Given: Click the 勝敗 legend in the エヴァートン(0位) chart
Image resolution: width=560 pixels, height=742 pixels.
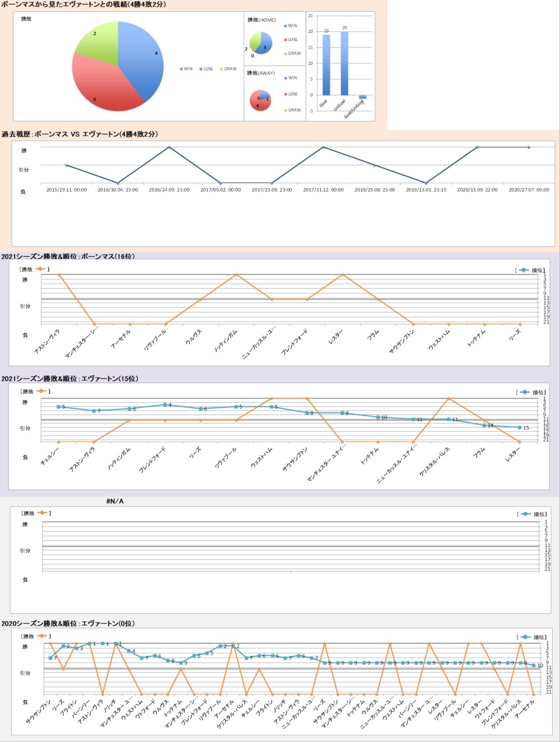Looking at the screenshot, I should point(36,636).
